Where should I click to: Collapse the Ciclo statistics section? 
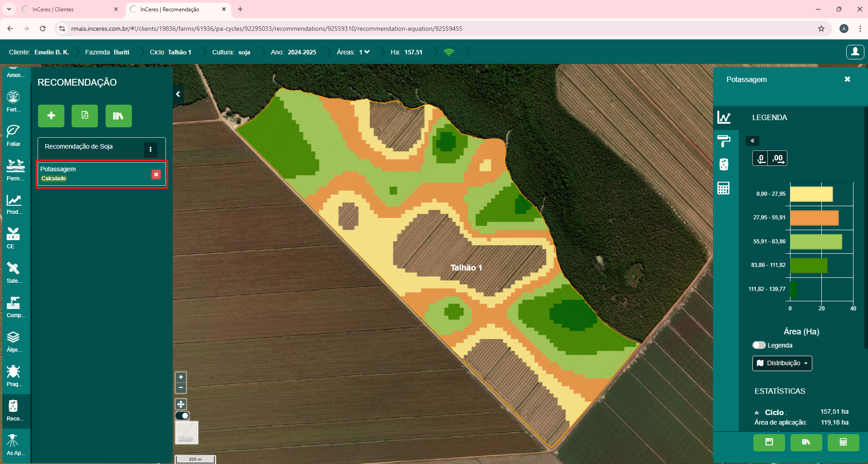[x=756, y=413]
